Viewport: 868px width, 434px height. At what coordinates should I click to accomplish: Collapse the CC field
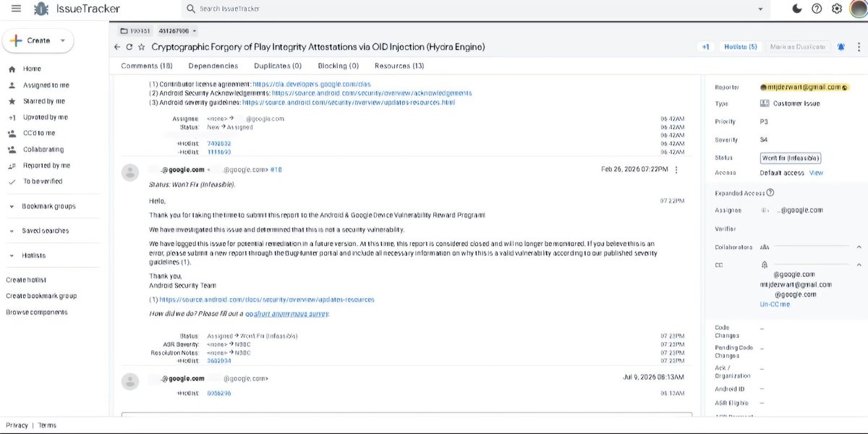(x=859, y=265)
